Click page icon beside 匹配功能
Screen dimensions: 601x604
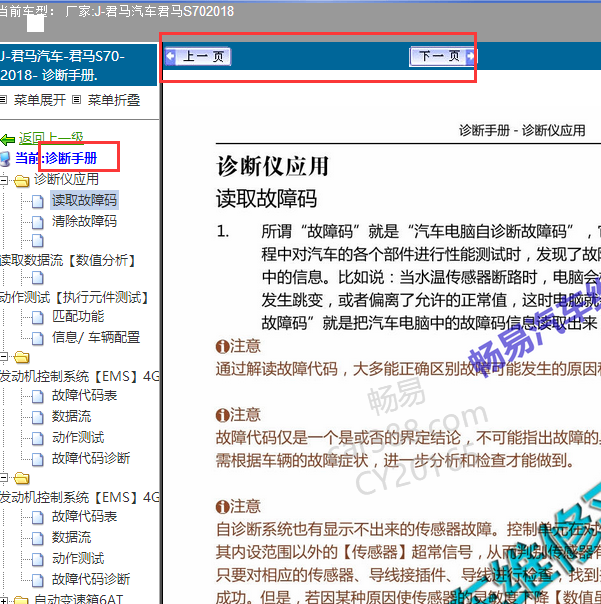click(x=37, y=317)
